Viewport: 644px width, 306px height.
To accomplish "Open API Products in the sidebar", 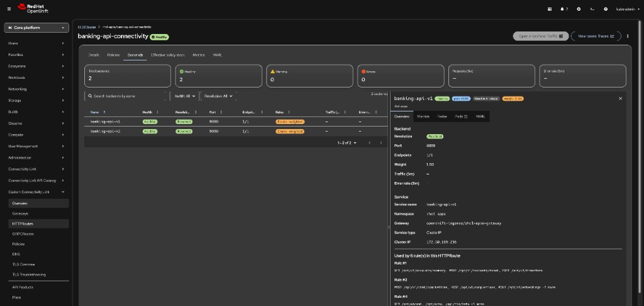I will pyautogui.click(x=38, y=287).
